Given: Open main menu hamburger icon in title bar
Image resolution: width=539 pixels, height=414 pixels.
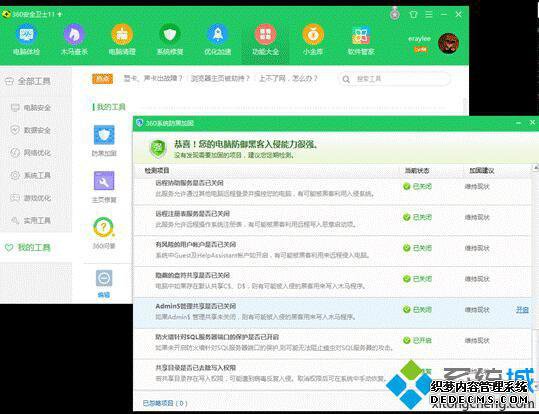Looking at the screenshot, I should (429, 14).
